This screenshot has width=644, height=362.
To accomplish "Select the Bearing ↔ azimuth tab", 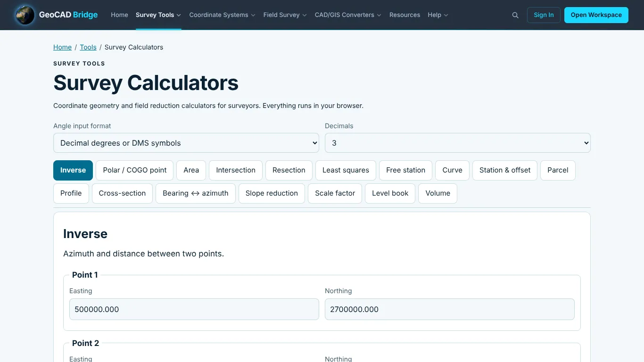I will click(x=196, y=193).
